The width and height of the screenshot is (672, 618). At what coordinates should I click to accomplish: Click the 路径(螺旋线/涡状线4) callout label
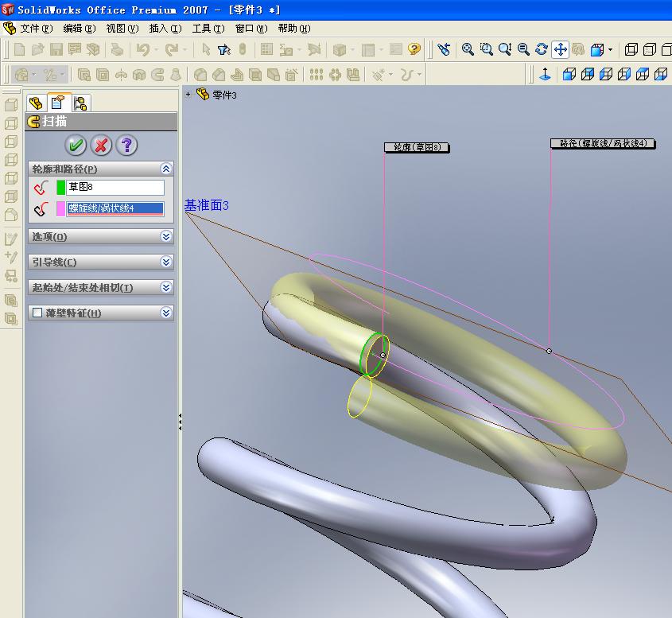(x=603, y=144)
